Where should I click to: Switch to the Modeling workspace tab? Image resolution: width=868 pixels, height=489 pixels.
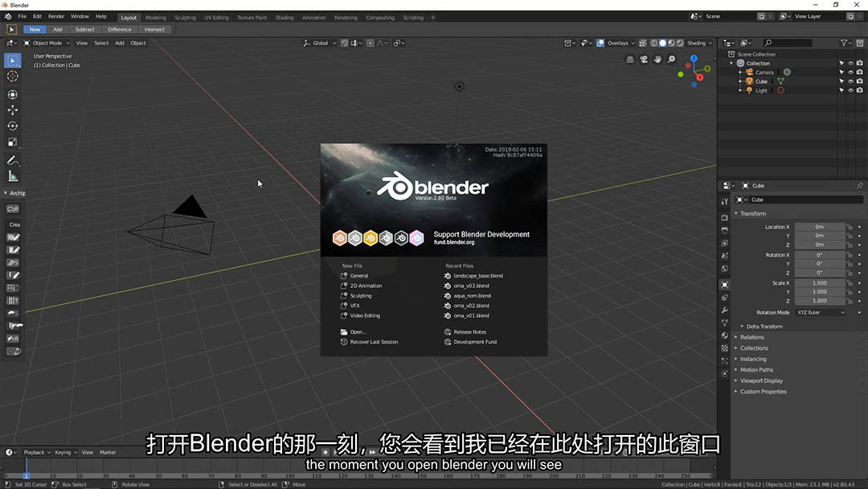tap(156, 17)
